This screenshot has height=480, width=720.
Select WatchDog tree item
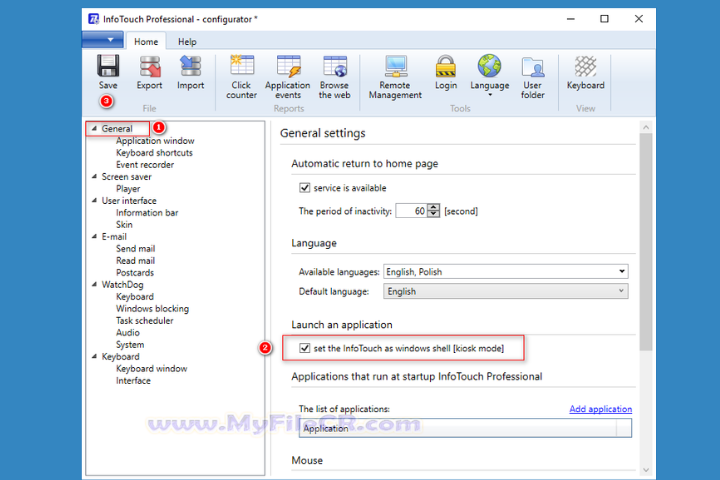click(122, 284)
